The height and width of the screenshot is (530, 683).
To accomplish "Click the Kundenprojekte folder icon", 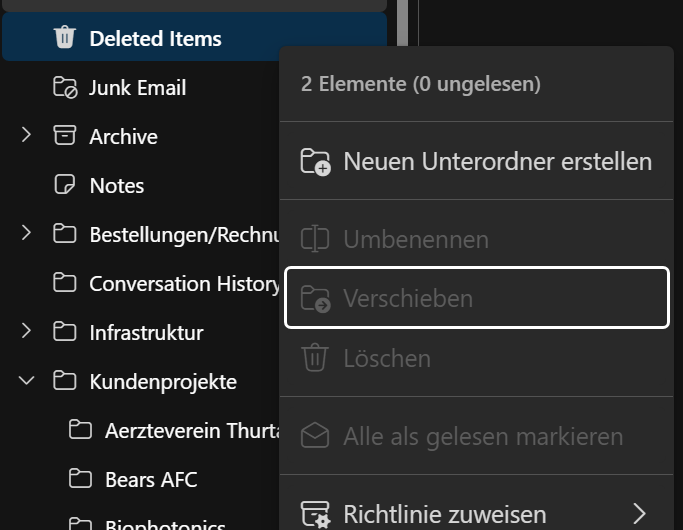I will tap(64, 380).
